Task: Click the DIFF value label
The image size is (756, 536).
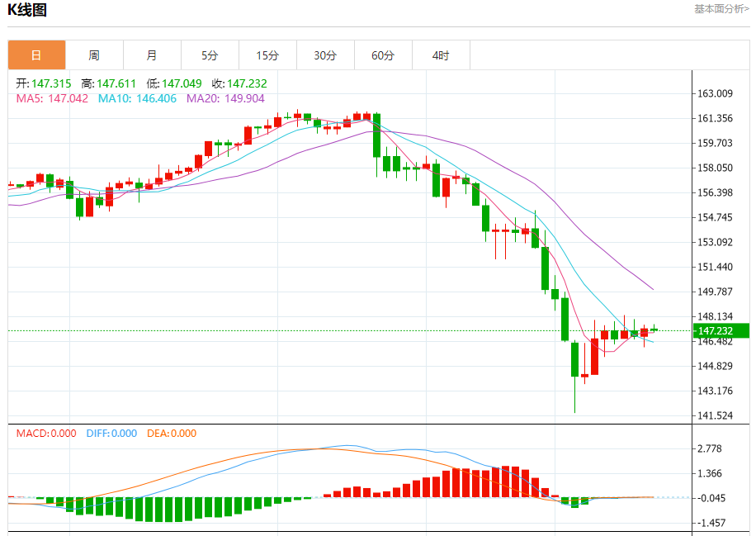Action: click(112, 434)
